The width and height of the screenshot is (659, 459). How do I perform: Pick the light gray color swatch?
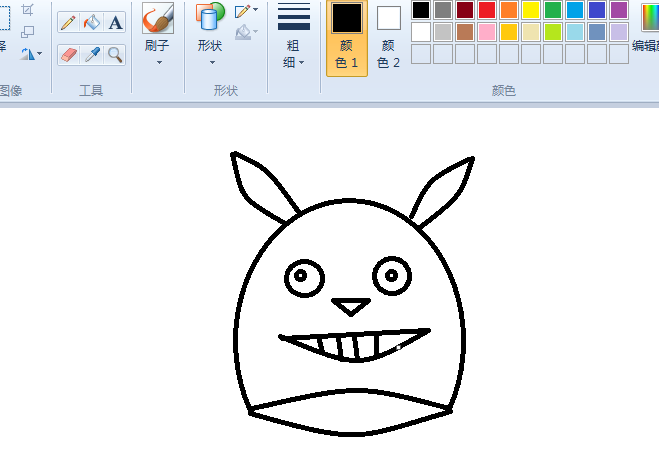443,32
